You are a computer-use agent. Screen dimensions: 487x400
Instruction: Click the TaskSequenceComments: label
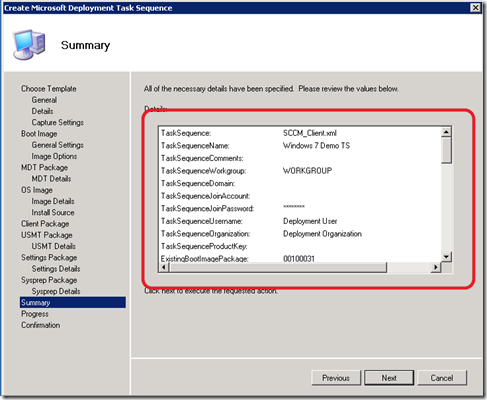202,158
